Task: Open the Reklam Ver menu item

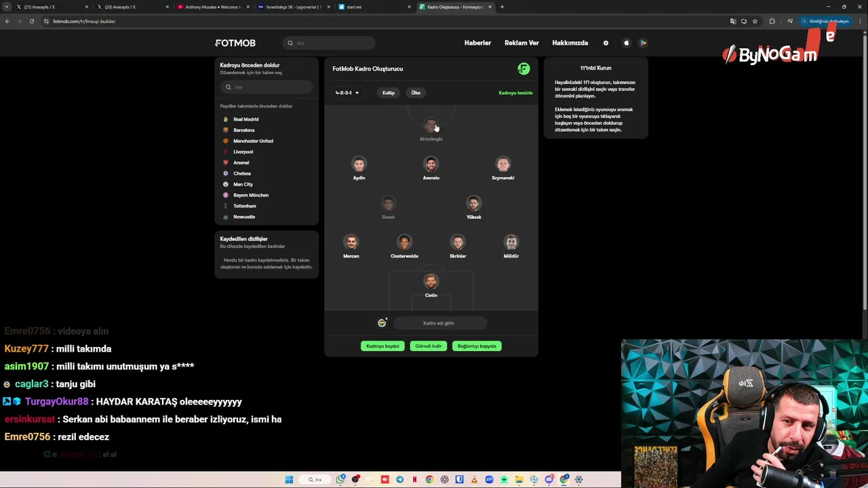Action: pos(521,43)
